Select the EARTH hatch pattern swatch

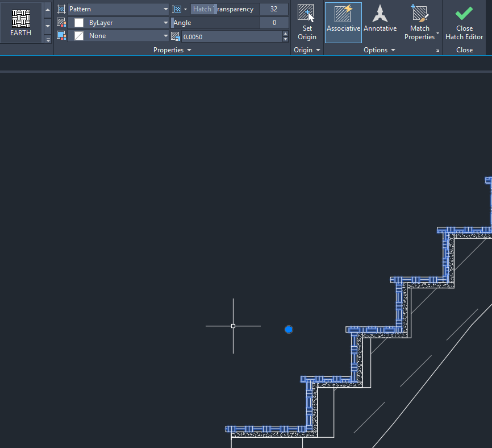pyautogui.click(x=21, y=22)
